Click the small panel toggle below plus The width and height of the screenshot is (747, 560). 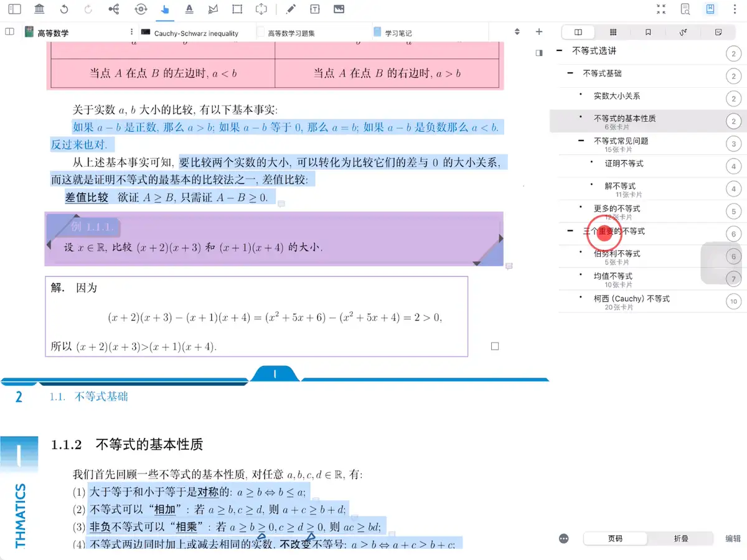(539, 54)
